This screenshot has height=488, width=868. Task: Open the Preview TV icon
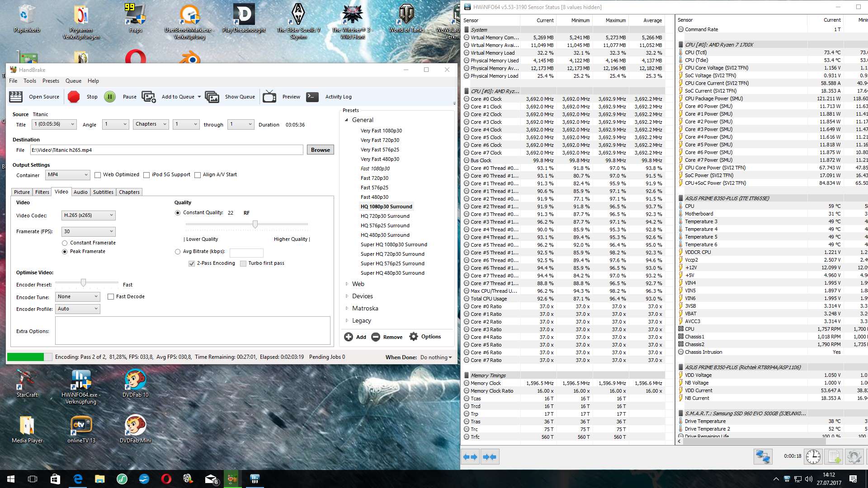click(x=269, y=97)
